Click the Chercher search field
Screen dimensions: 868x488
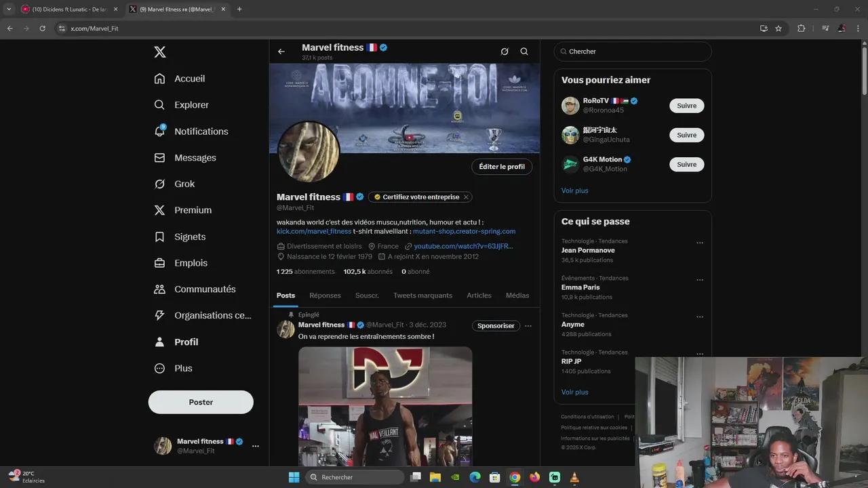click(x=633, y=52)
